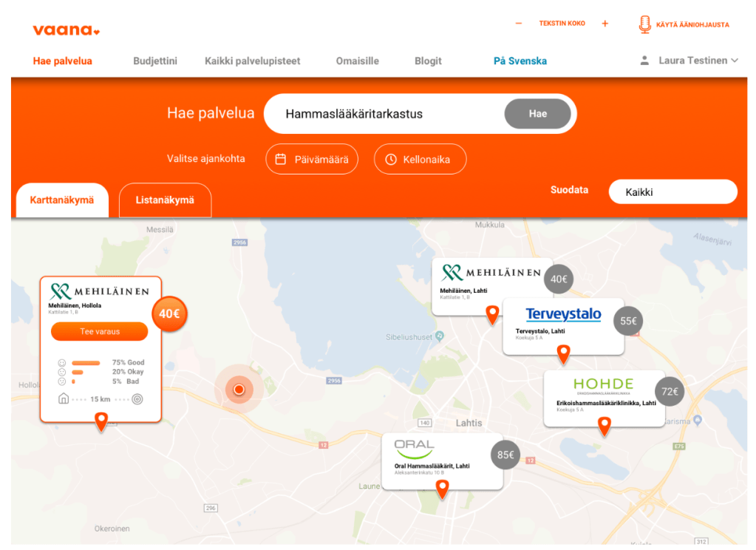This screenshot has height=550, width=756.
Task: Click map pin under Oral Hammaslääkärit card
Action: pos(442,489)
